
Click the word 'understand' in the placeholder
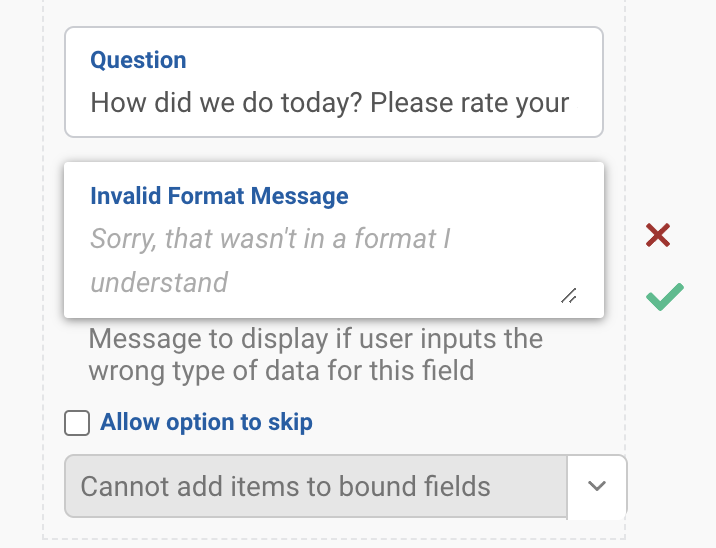tap(159, 282)
